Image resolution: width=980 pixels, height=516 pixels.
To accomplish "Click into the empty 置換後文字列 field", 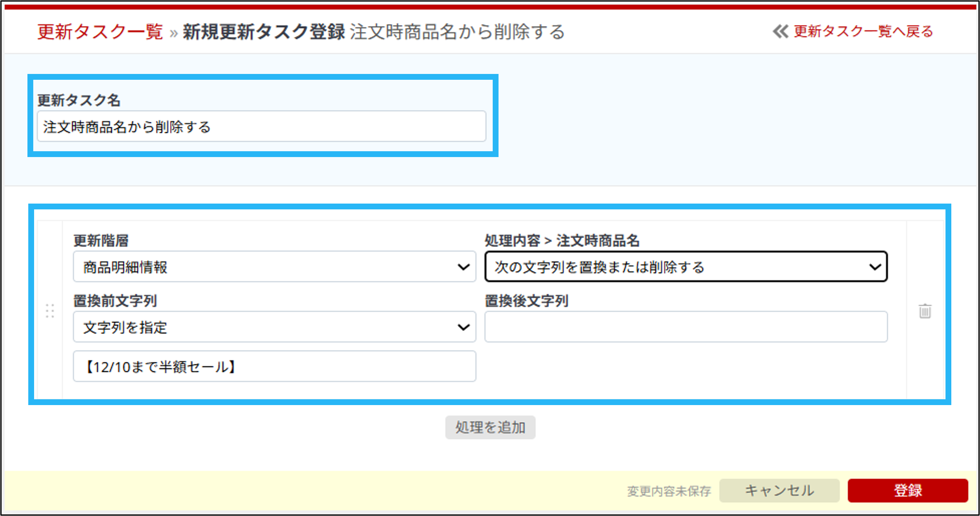I will [686, 327].
